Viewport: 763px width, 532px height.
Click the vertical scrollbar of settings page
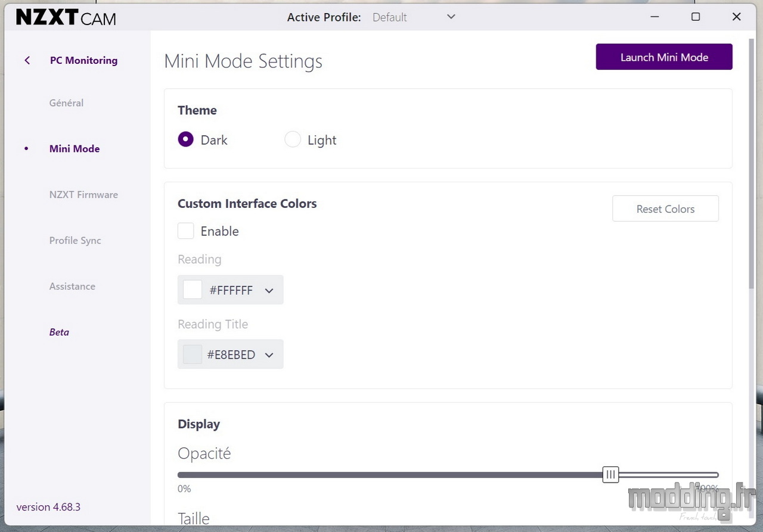coord(752,164)
